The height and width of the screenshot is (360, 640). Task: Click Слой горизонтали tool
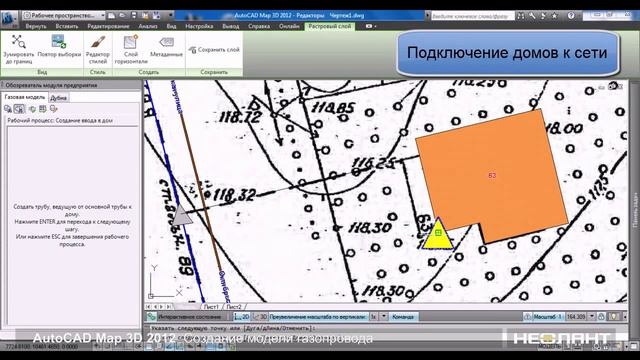[x=131, y=49]
